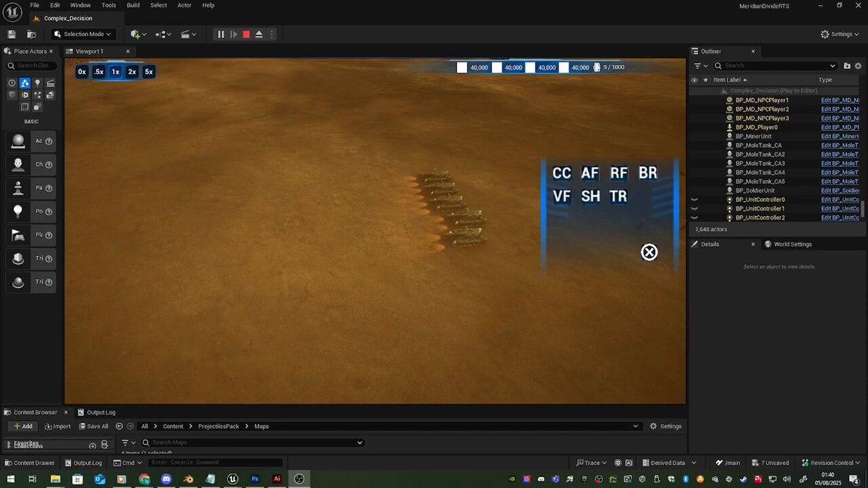Open Photoshop from the Windows taskbar
The height and width of the screenshot is (488, 868).
tap(255, 479)
